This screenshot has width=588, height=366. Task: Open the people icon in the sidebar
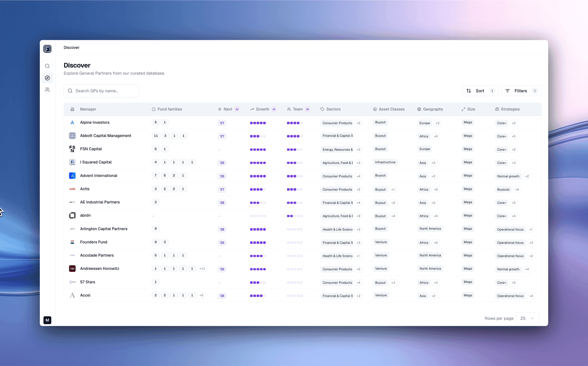47,90
